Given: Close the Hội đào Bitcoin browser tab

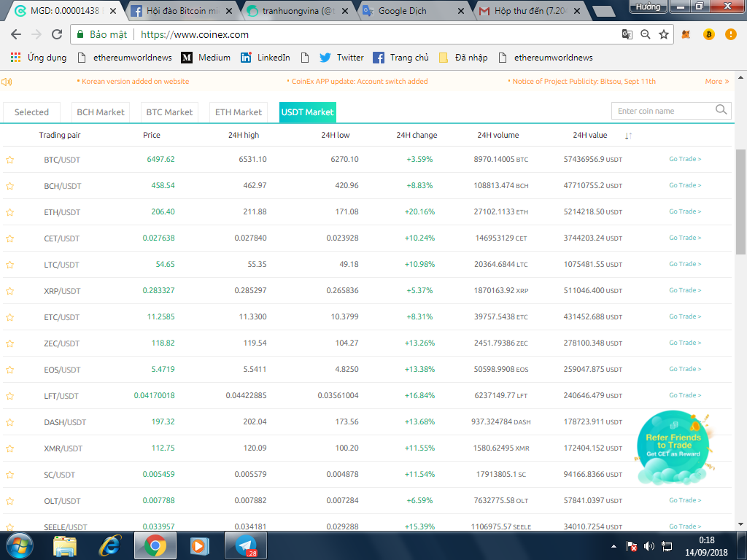Looking at the screenshot, I should pyautogui.click(x=228, y=11).
